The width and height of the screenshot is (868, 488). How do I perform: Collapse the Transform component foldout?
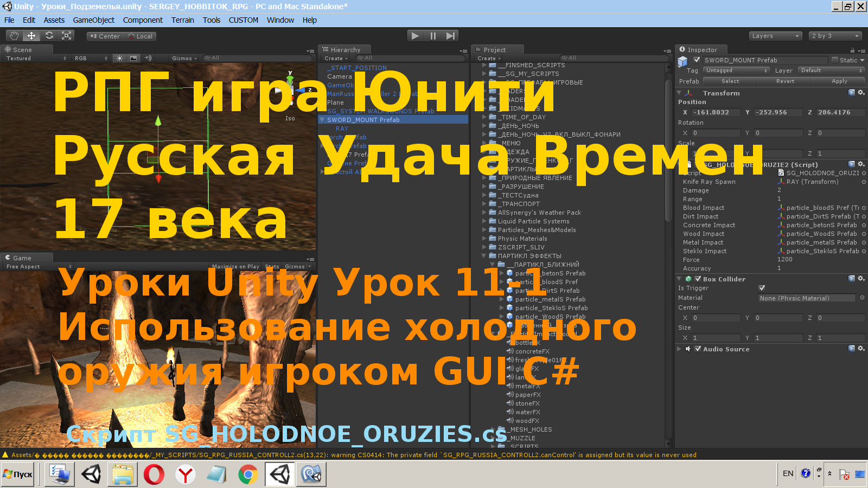tap(679, 93)
